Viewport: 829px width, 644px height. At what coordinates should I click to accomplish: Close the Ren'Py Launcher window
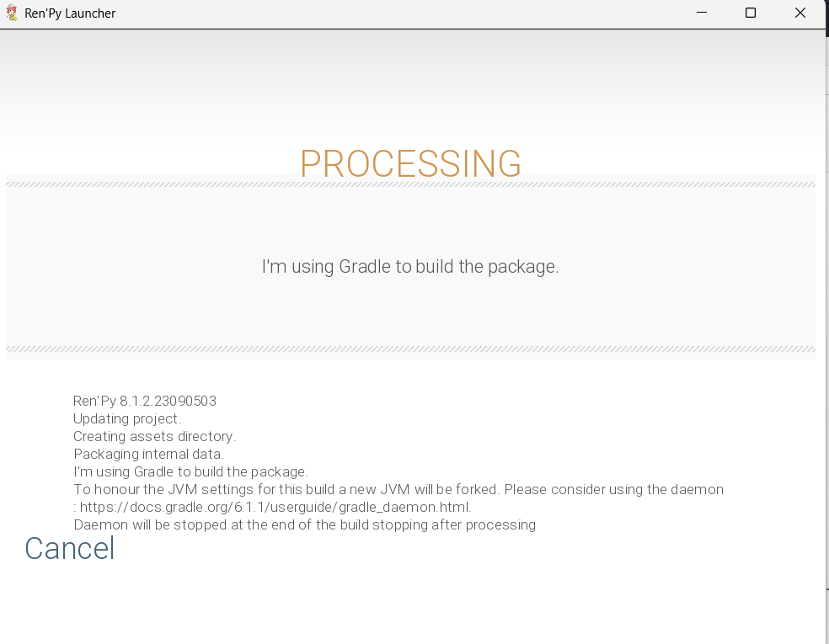coord(800,13)
